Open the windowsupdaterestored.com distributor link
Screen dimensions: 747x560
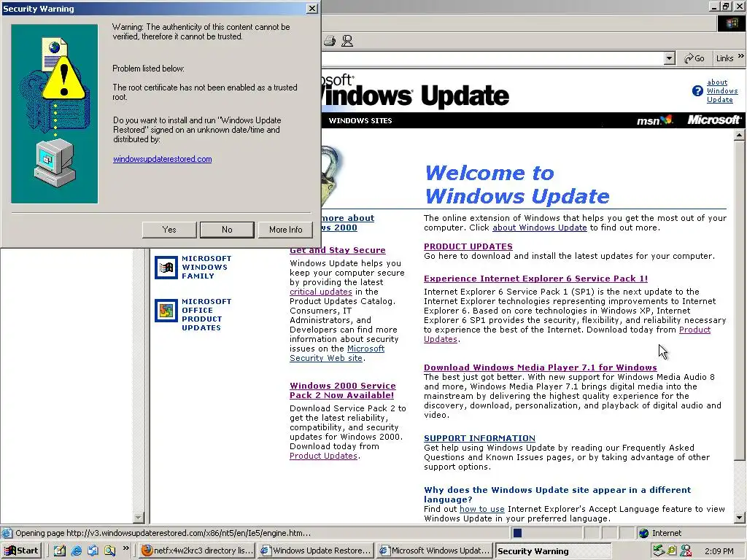pyautogui.click(x=163, y=159)
